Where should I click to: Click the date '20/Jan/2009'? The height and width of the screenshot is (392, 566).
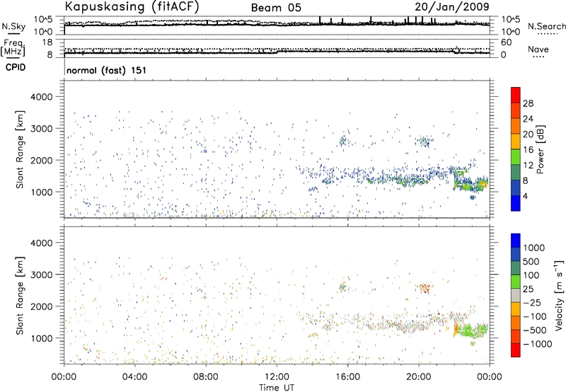452,7
